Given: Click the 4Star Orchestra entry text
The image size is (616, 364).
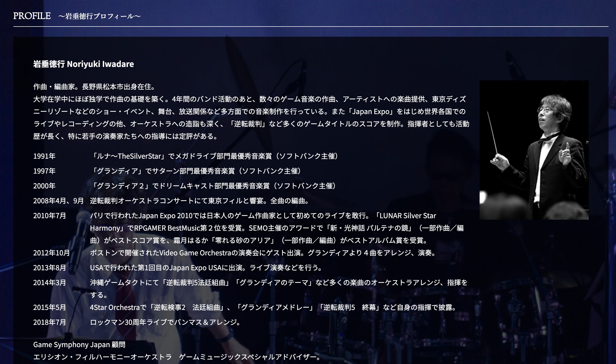Looking at the screenshot, I should click(x=273, y=307).
